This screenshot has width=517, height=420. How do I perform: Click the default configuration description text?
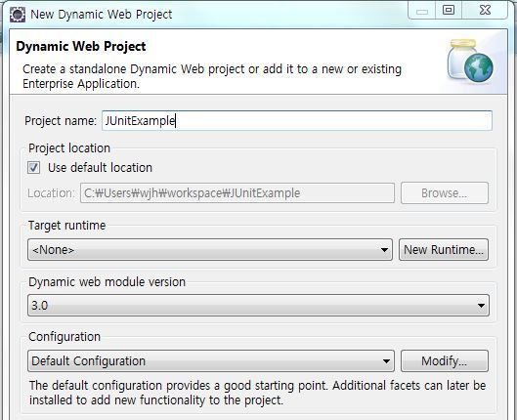257,393
